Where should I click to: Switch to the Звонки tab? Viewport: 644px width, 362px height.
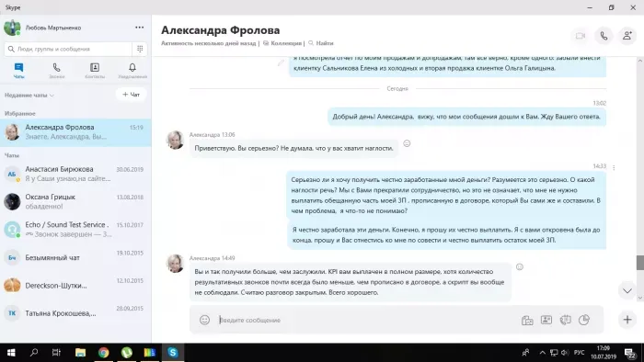coord(57,71)
